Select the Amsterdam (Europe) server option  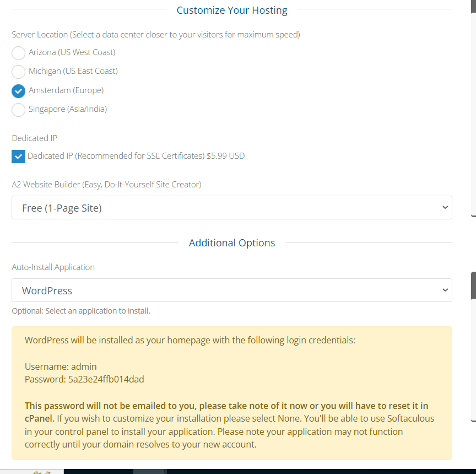(x=18, y=90)
